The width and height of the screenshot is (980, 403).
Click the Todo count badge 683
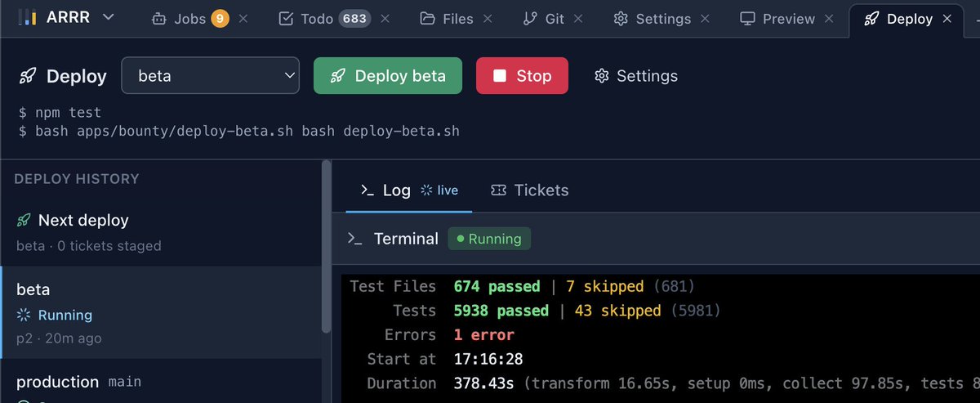click(356, 18)
